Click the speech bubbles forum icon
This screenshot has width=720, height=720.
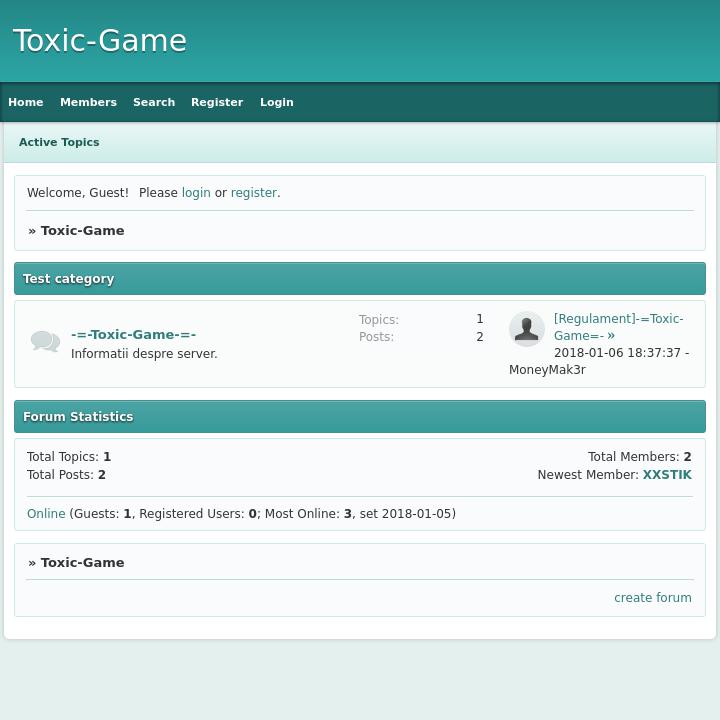point(45,342)
